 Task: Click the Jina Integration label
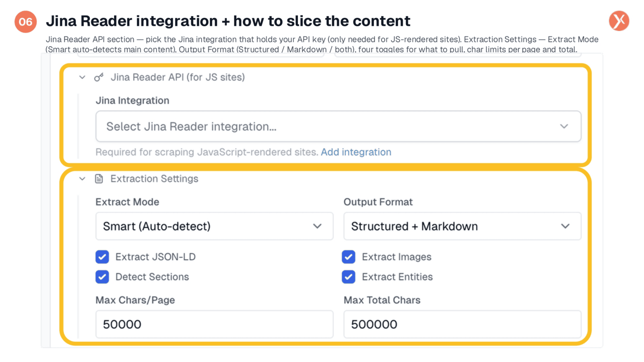pyautogui.click(x=132, y=101)
